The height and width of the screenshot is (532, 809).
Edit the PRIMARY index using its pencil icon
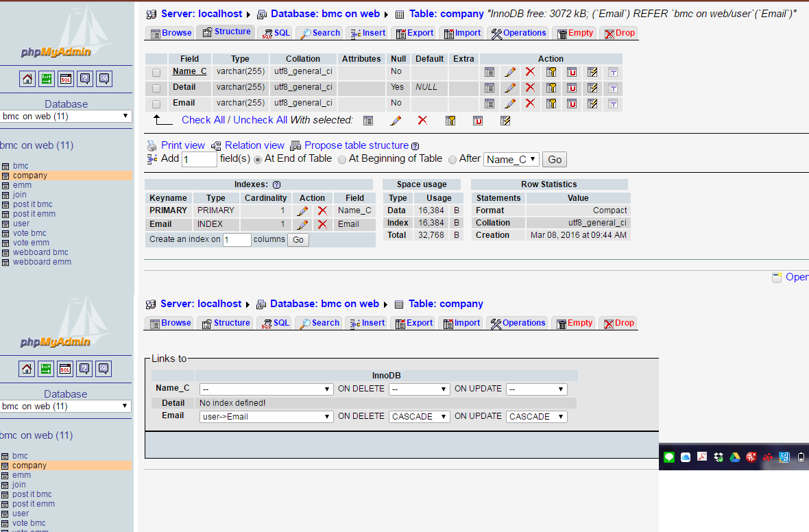tap(302, 211)
